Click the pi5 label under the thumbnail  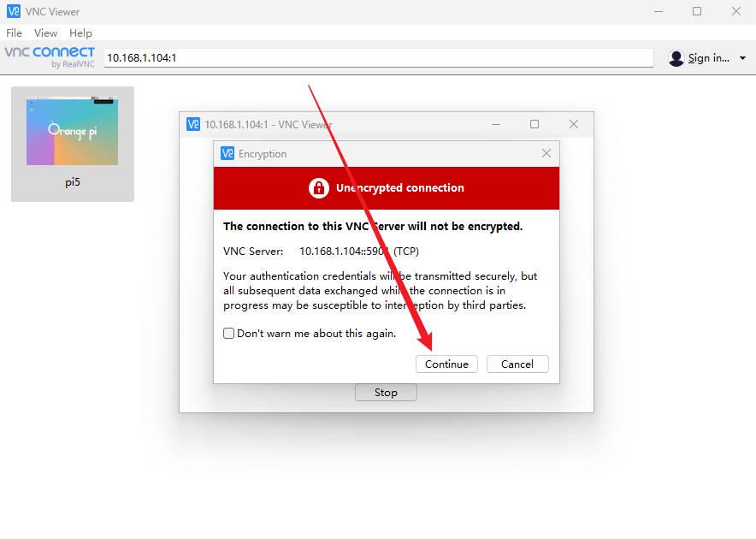pos(73,182)
